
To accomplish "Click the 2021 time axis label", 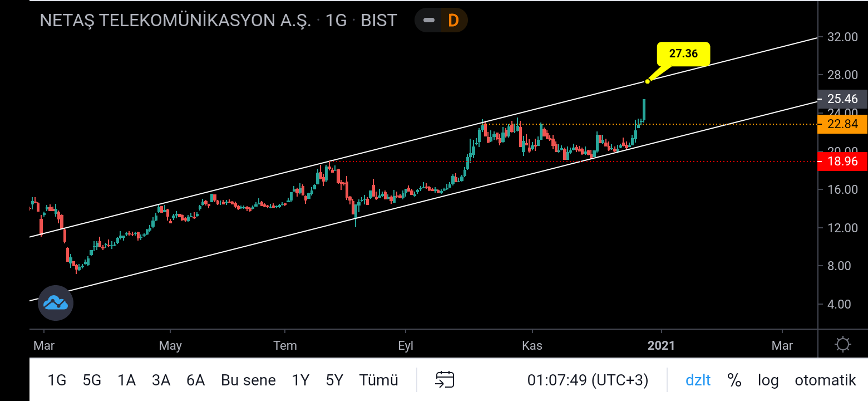I will [661, 345].
